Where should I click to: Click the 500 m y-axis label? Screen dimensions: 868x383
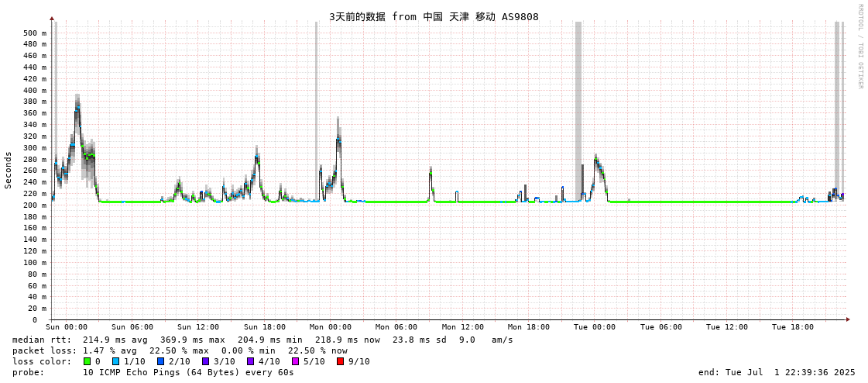coord(34,33)
